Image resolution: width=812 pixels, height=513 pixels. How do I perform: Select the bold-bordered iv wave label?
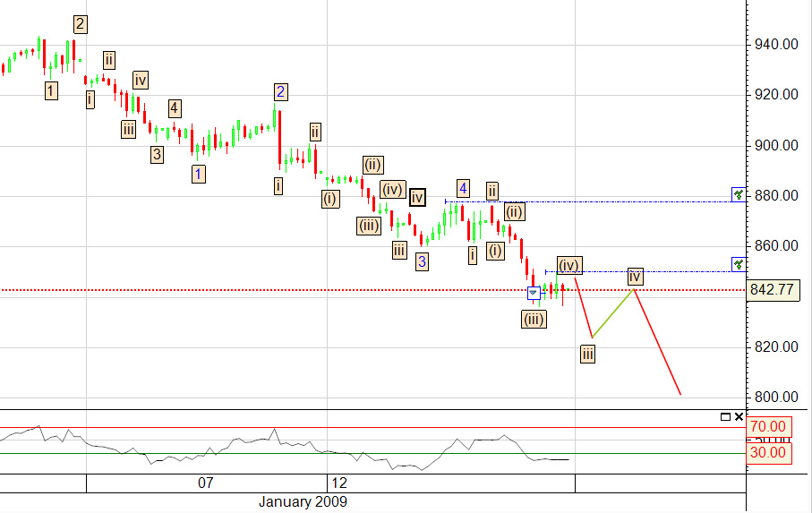pyautogui.click(x=417, y=198)
